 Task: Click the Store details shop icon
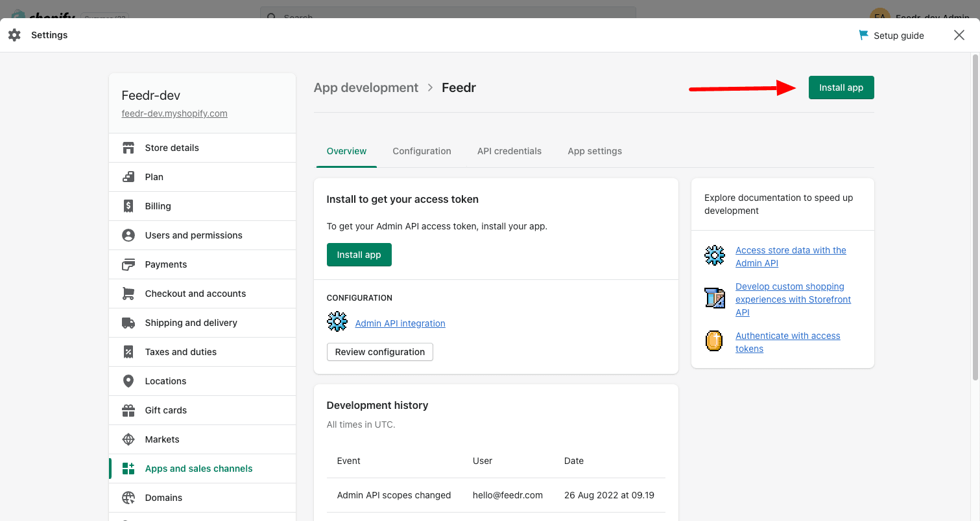pyautogui.click(x=128, y=148)
